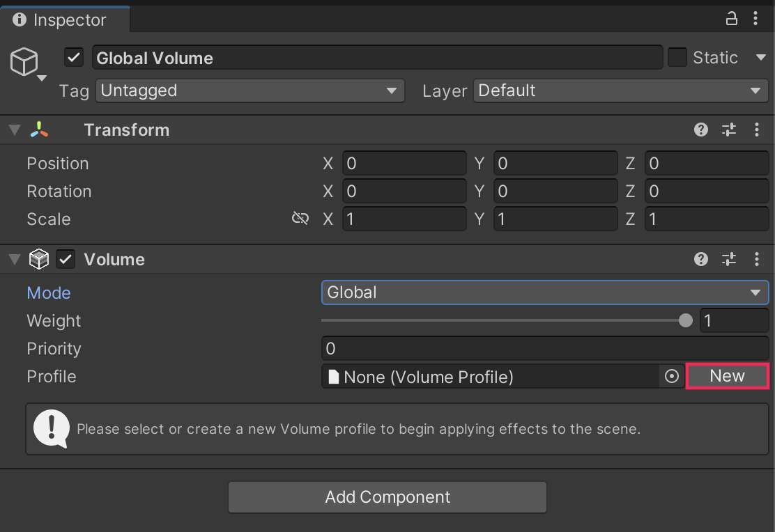Uncheck the Volume component enable checkbox
775x532 pixels.
pos(66,260)
